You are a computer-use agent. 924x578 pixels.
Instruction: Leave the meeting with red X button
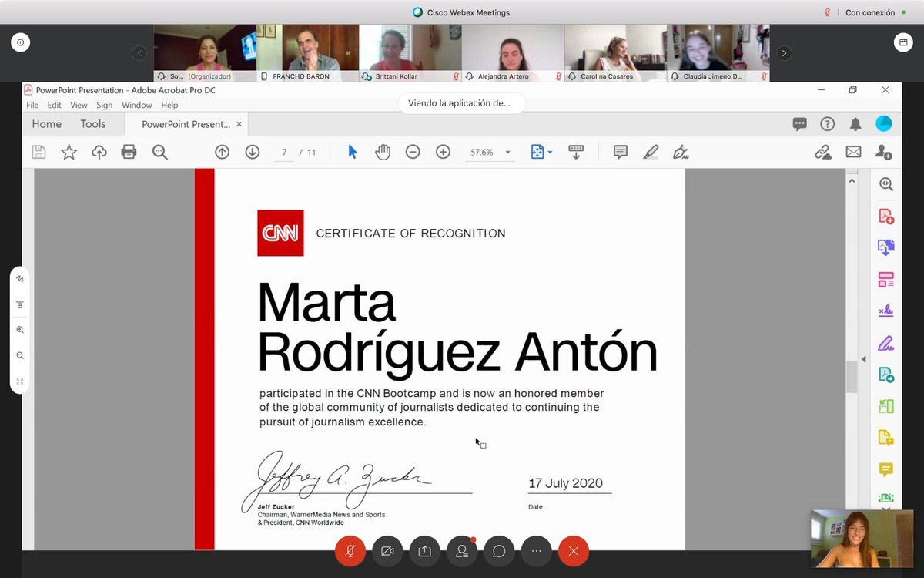click(573, 551)
